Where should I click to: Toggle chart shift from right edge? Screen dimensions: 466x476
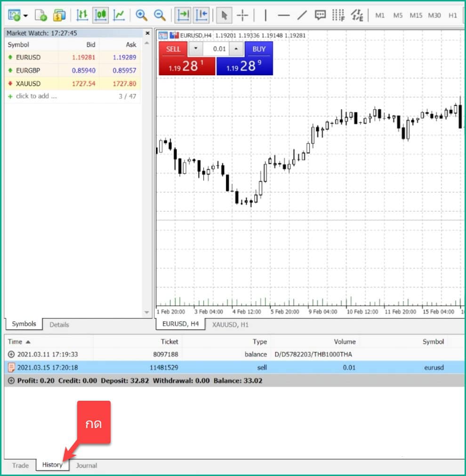coord(201,15)
